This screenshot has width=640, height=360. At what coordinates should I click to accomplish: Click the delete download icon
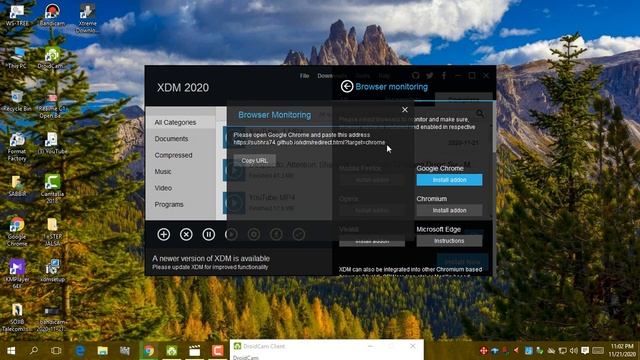point(186,234)
